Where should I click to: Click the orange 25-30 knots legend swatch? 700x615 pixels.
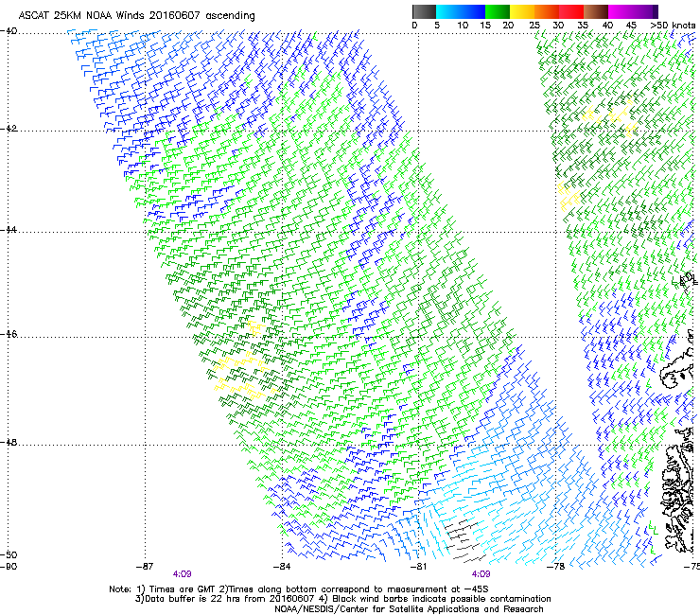[x=547, y=11]
